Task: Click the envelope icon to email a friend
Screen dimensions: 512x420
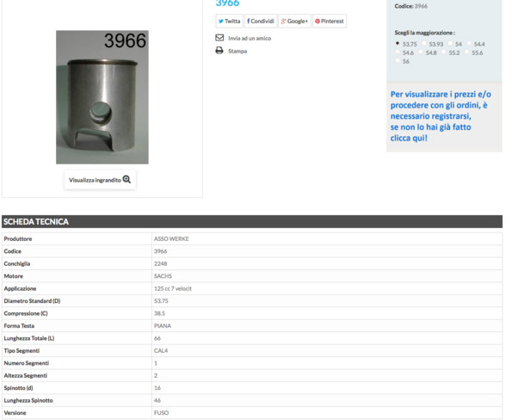Action: (219, 38)
